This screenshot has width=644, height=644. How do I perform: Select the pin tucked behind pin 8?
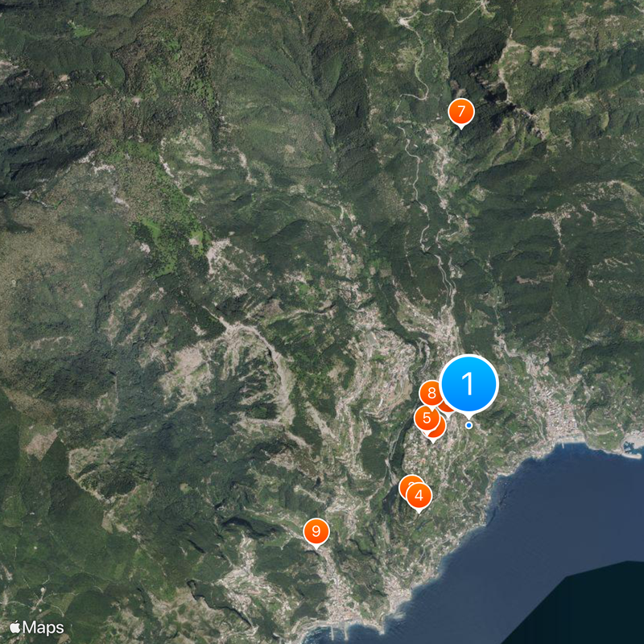pyautogui.click(x=445, y=407)
